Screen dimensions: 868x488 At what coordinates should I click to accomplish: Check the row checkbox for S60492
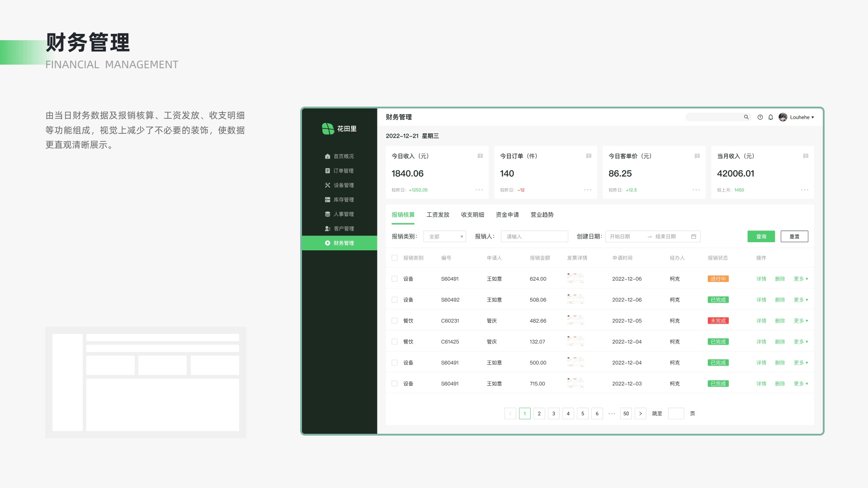click(x=395, y=300)
